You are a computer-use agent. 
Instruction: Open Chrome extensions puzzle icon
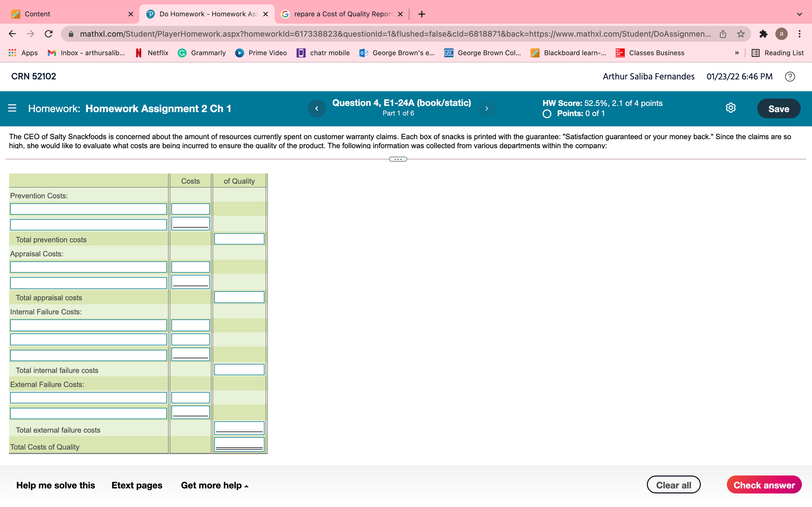[x=763, y=34]
